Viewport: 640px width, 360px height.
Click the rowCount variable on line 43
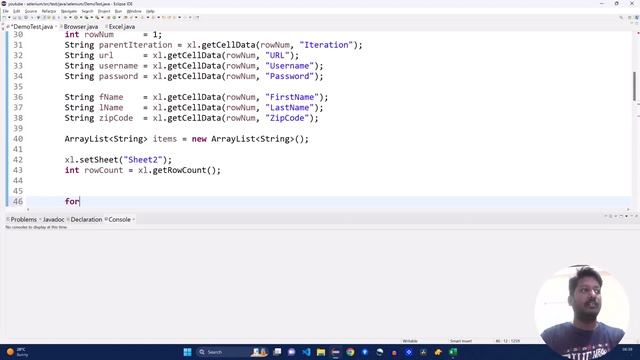click(x=104, y=170)
